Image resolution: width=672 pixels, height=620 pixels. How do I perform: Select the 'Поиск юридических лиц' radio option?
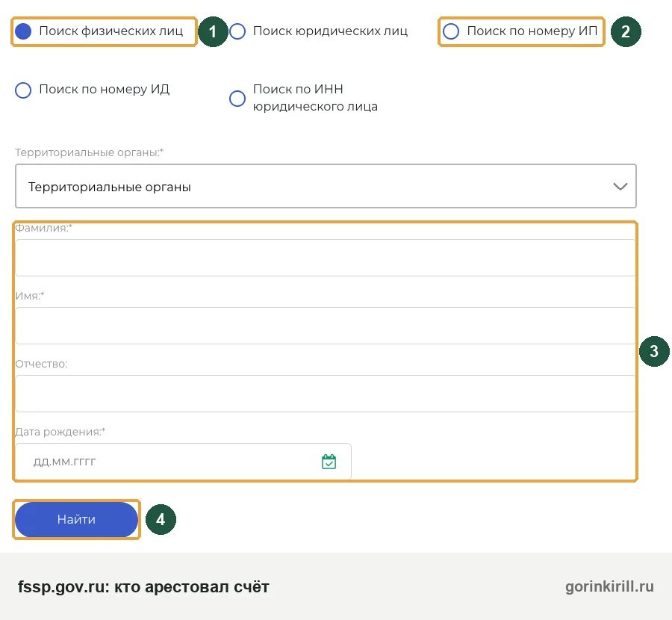click(237, 31)
